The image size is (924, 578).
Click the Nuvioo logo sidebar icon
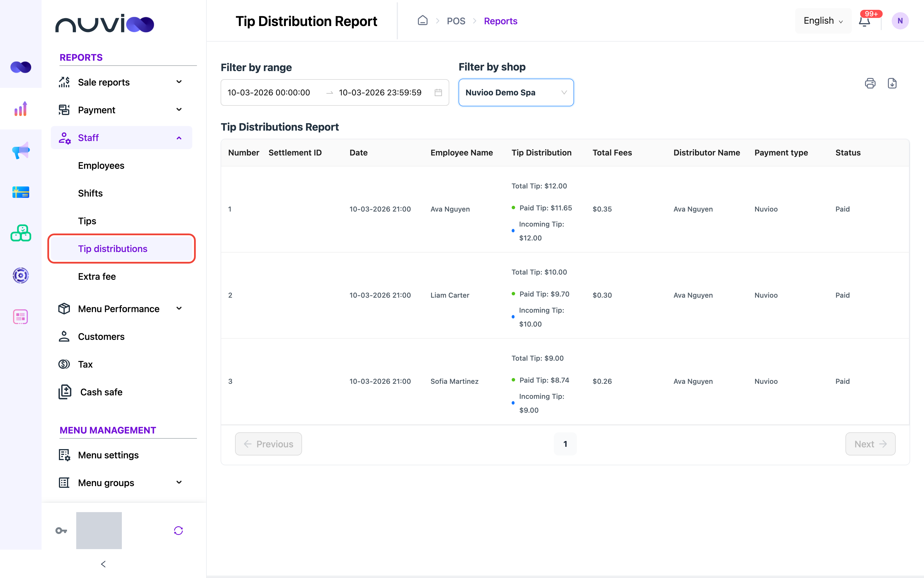[x=21, y=67]
